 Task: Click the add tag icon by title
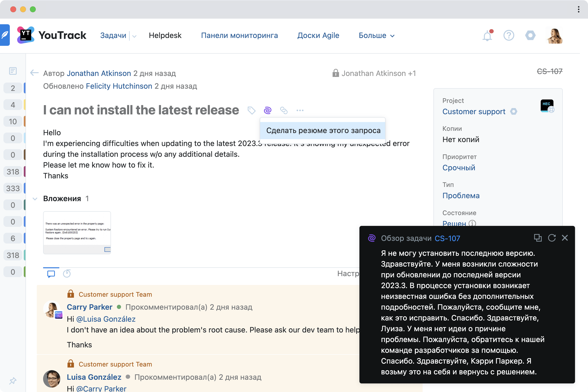click(251, 110)
